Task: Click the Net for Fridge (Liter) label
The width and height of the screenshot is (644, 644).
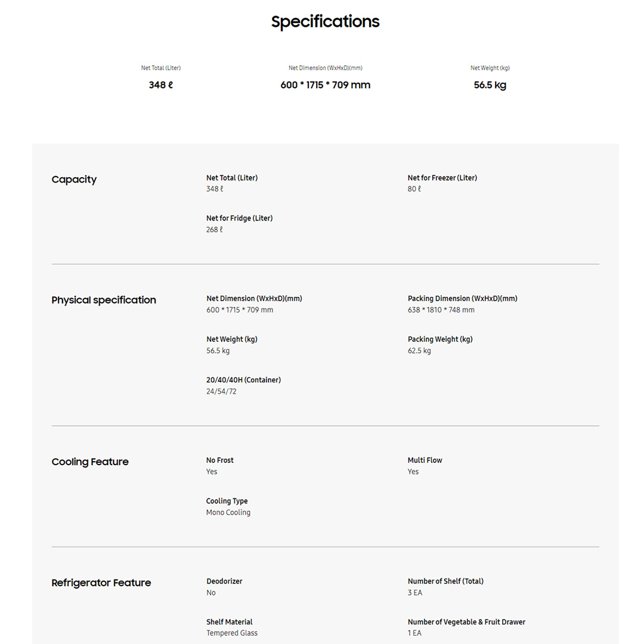Action: click(239, 218)
